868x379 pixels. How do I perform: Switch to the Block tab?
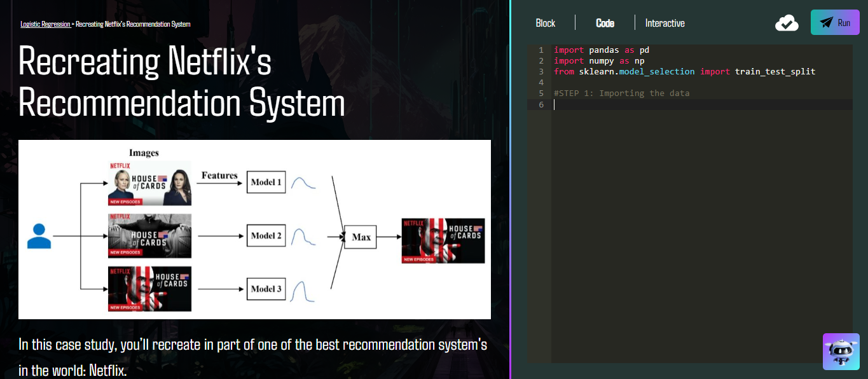coord(546,23)
